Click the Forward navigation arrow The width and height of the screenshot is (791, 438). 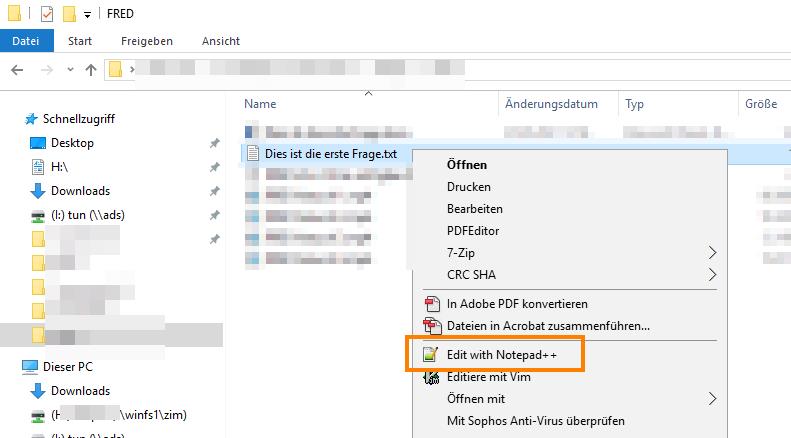pos(47,70)
